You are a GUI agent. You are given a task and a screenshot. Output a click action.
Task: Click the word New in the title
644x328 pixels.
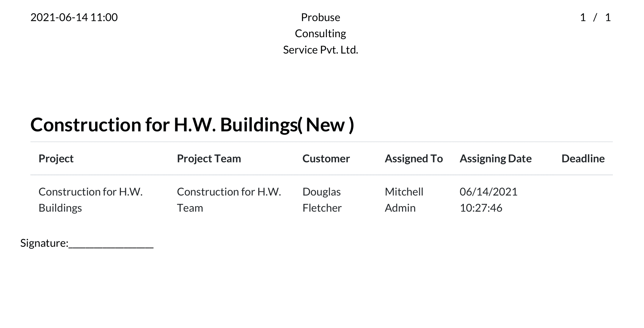(325, 125)
